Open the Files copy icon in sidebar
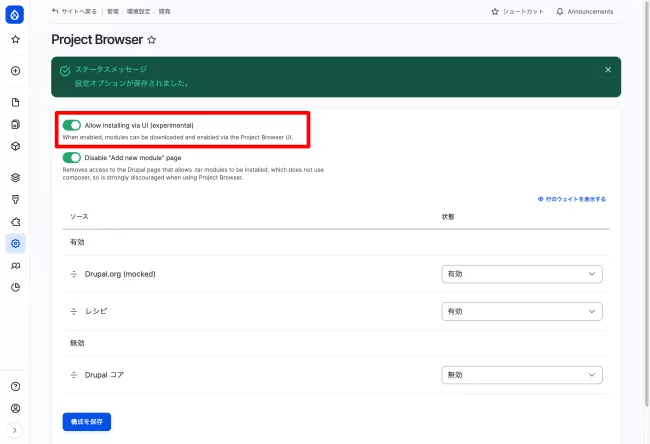This screenshot has height=444, width=650. tap(15, 124)
